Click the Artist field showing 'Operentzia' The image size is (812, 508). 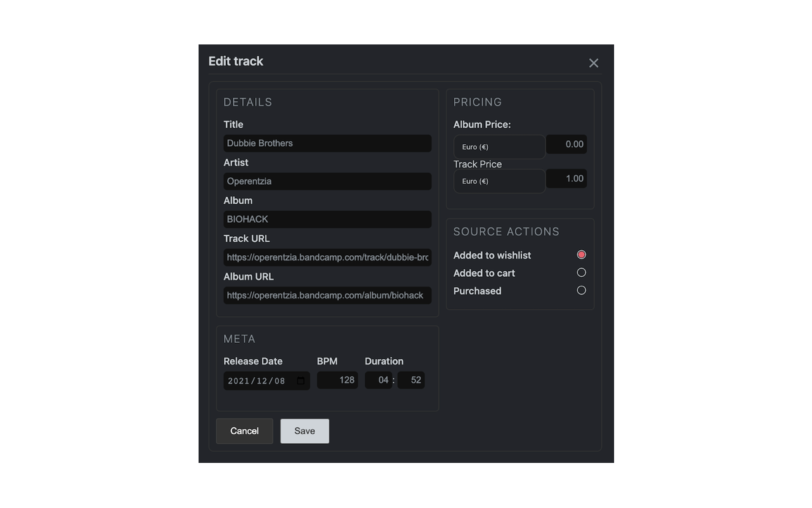327,181
